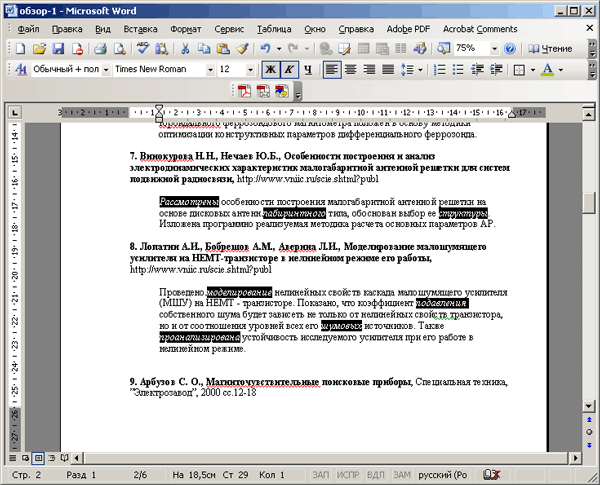Convert to Adobe PDF icon

244,91
